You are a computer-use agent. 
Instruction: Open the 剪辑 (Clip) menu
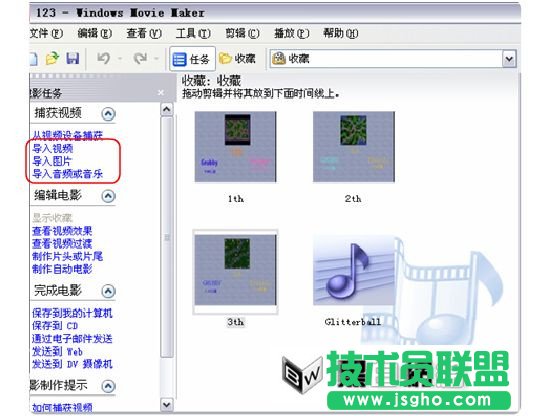[242, 34]
